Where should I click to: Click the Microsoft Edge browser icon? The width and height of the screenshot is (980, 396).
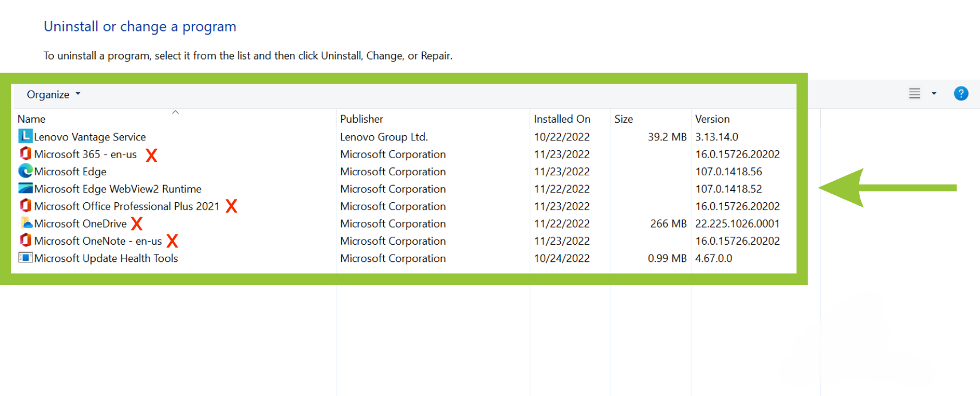[25, 171]
